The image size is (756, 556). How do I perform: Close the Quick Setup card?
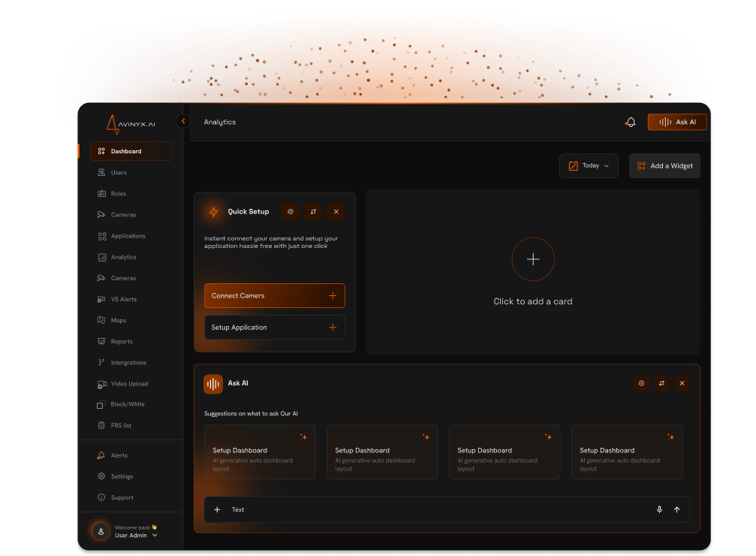(336, 212)
